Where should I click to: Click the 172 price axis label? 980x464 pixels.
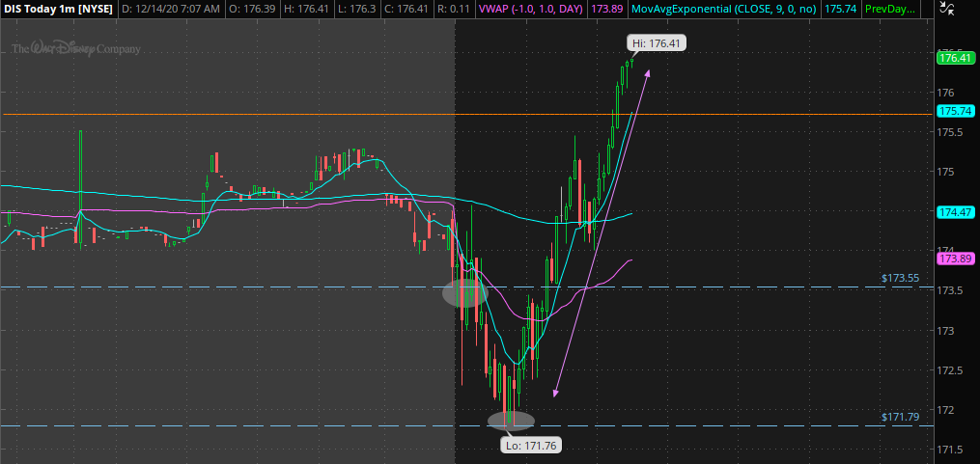pyautogui.click(x=945, y=410)
